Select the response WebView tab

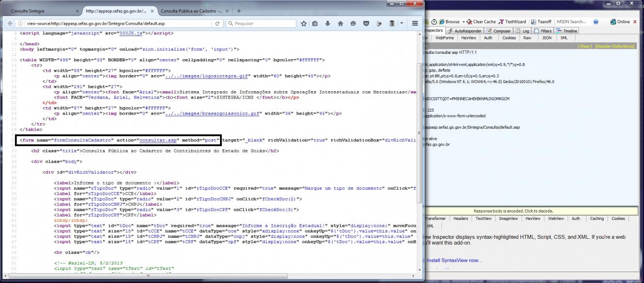pyautogui.click(x=556, y=218)
